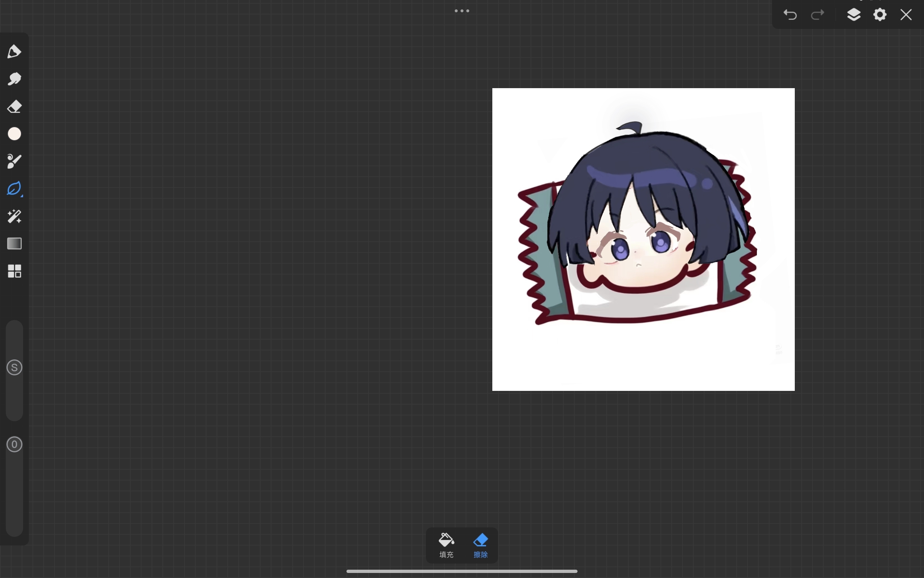Click the brush size S indicator

14,368
